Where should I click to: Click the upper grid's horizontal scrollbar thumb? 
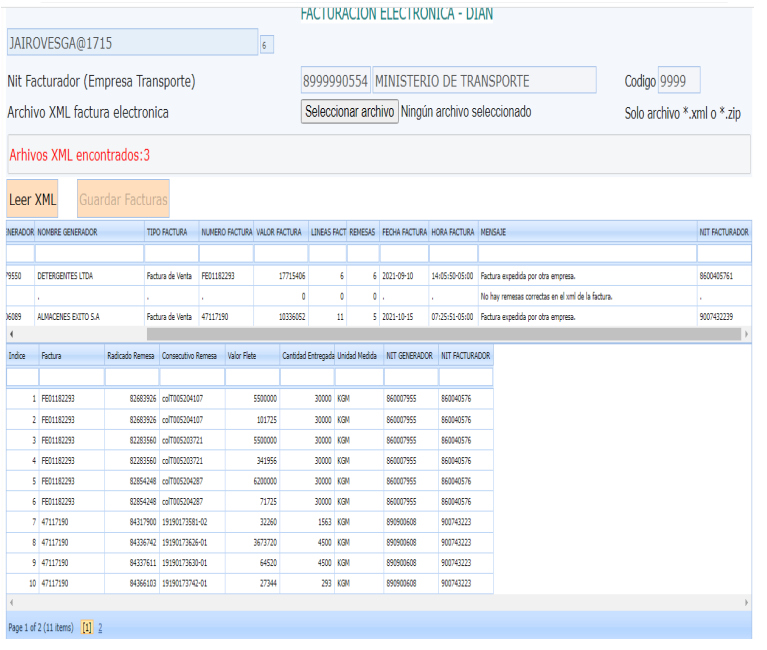444,335
